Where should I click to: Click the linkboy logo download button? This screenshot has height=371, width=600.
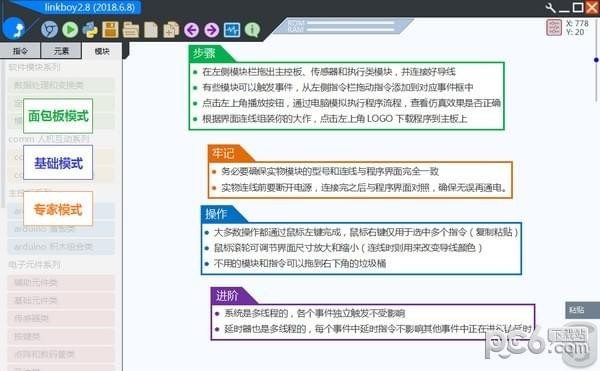(x=14, y=29)
